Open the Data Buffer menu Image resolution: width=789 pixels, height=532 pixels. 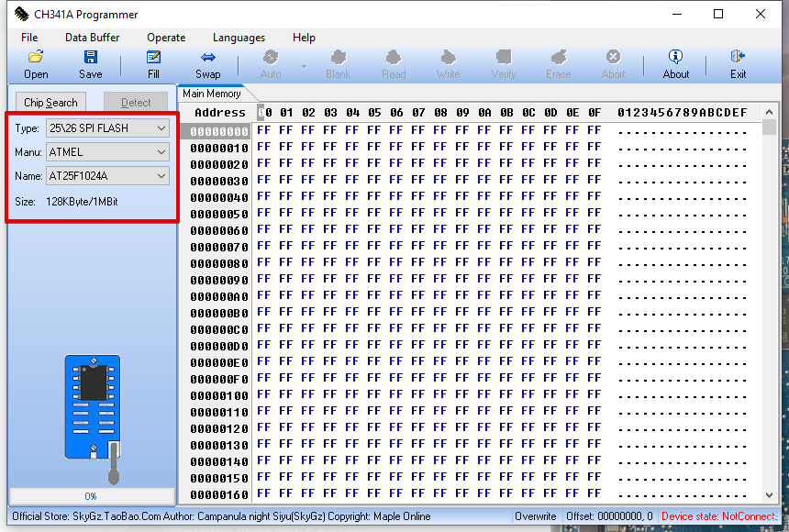tap(92, 38)
